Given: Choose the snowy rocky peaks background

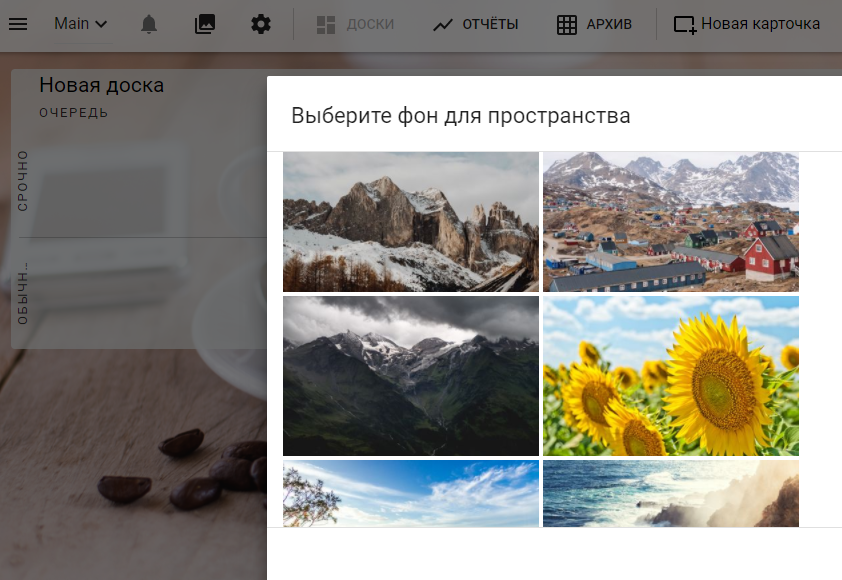Looking at the screenshot, I should (x=410, y=222).
